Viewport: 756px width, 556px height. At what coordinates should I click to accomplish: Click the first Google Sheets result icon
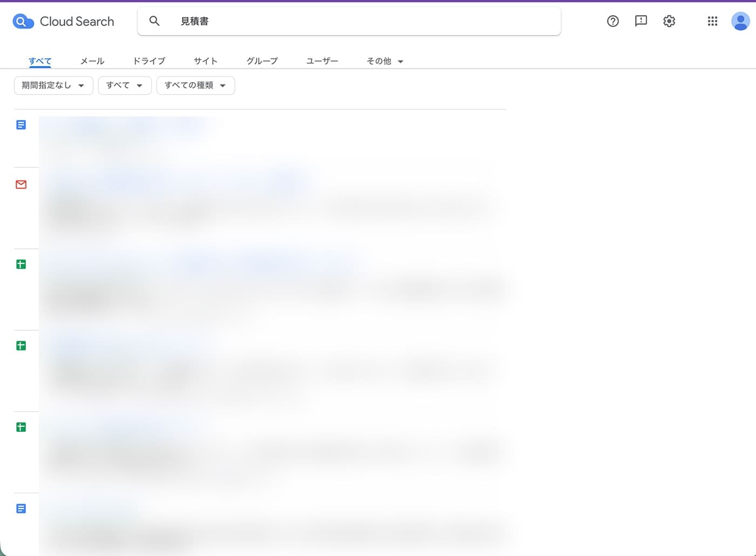tap(21, 264)
